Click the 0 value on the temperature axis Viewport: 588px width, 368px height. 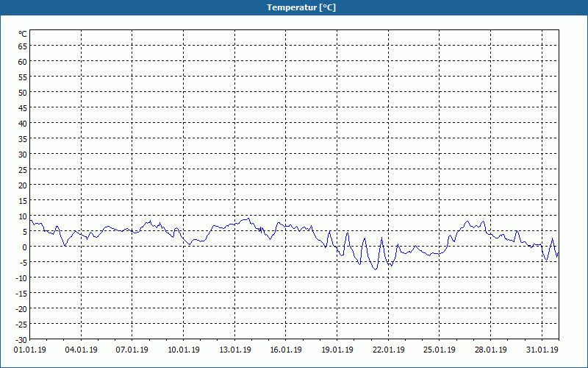(x=24, y=247)
